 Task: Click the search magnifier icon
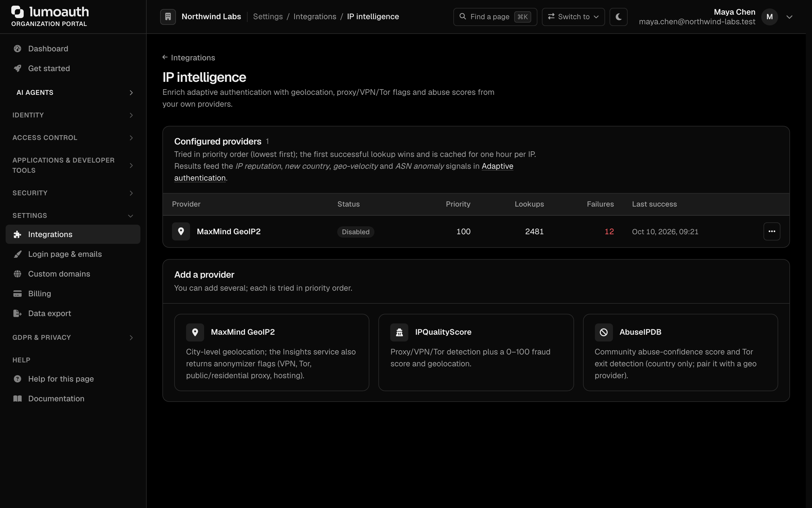463,16
